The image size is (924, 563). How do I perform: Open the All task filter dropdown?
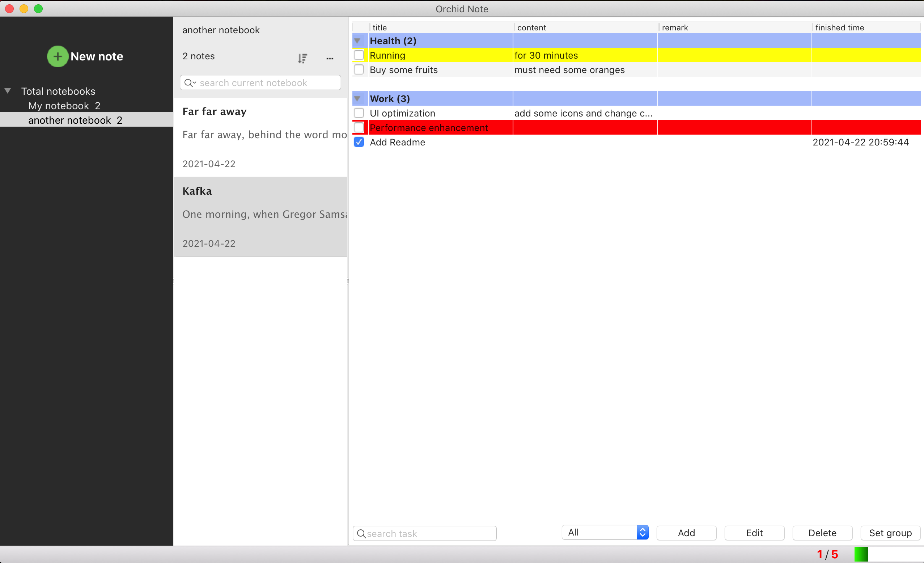pos(605,532)
